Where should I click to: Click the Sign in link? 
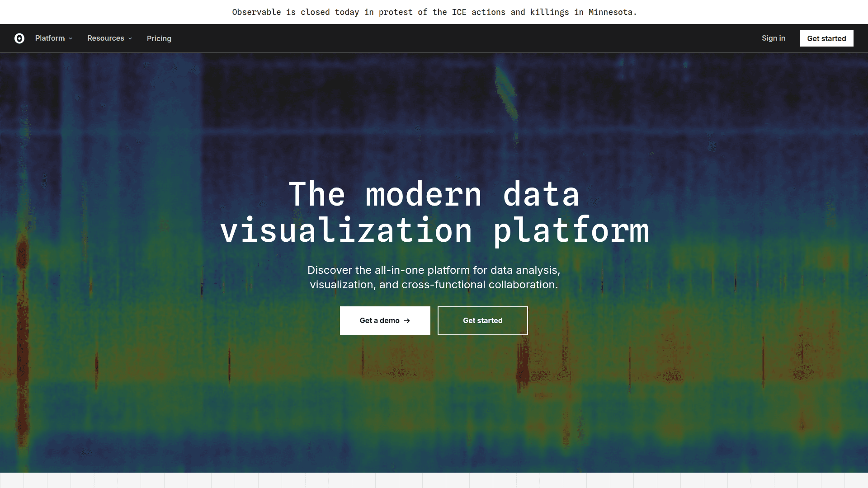point(773,38)
